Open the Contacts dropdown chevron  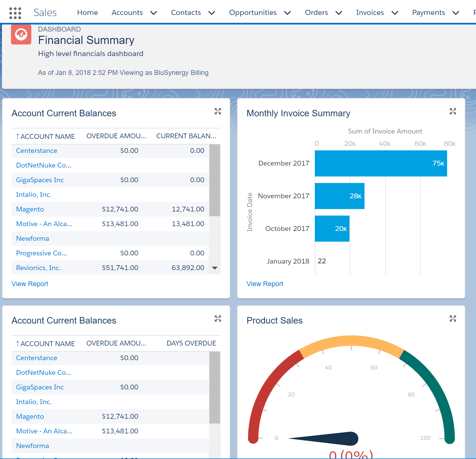212,13
